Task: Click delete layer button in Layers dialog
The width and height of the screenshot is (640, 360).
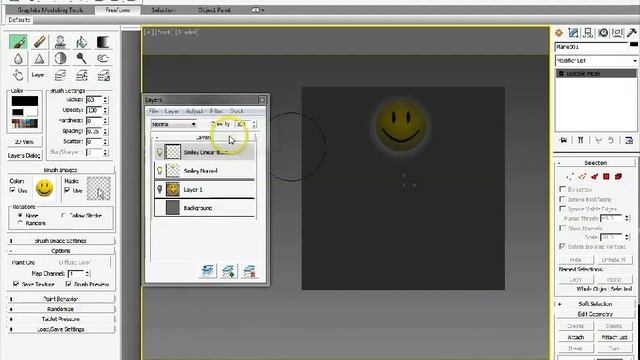Action: coord(249,271)
